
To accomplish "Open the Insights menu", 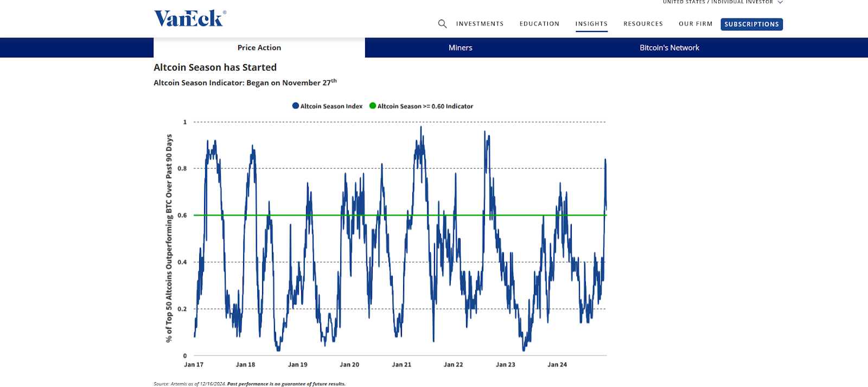I will pyautogui.click(x=591, y=24).
